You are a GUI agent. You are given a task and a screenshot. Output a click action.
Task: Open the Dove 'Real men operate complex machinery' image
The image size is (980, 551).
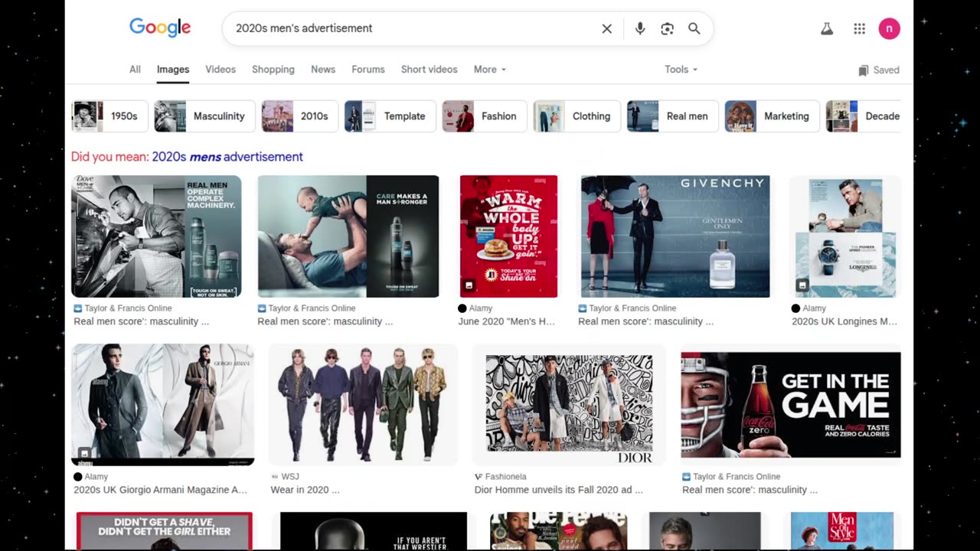156,236
